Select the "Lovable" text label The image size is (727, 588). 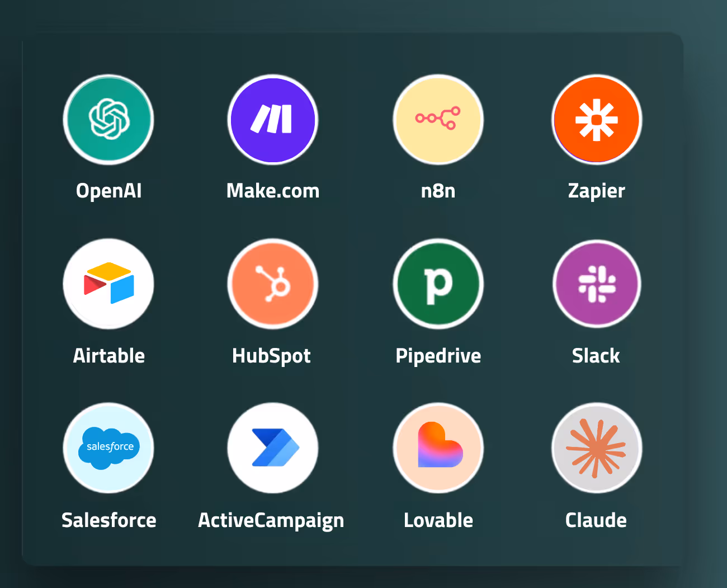[438, 520]
